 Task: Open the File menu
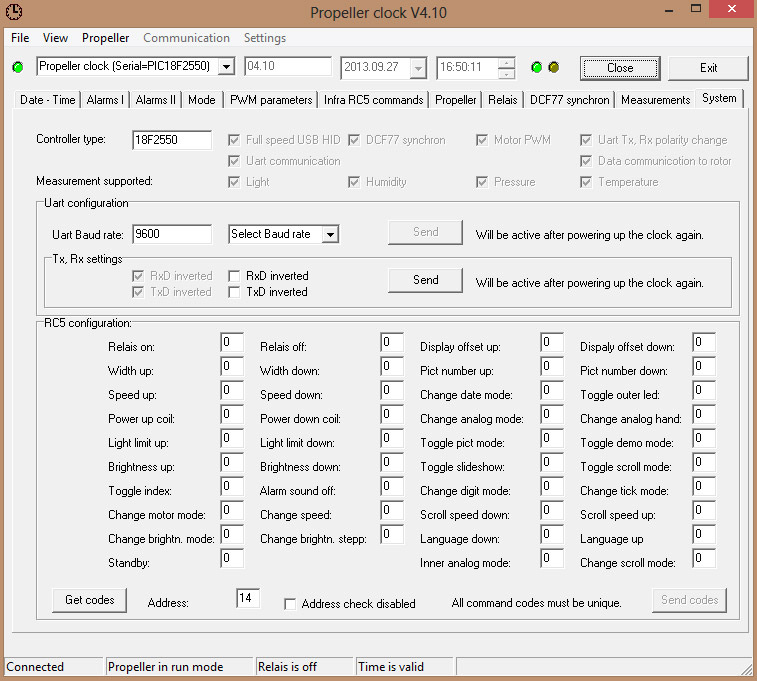(x=20, y=38)
